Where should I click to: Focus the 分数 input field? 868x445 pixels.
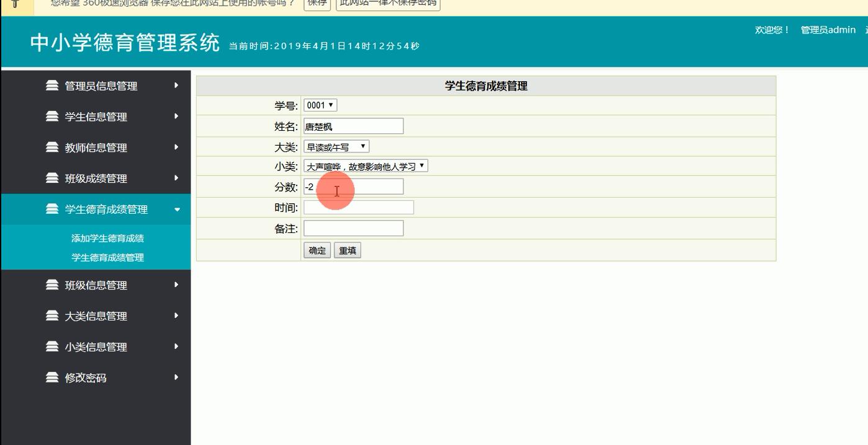pyautogui.click(x=354, y=187)
